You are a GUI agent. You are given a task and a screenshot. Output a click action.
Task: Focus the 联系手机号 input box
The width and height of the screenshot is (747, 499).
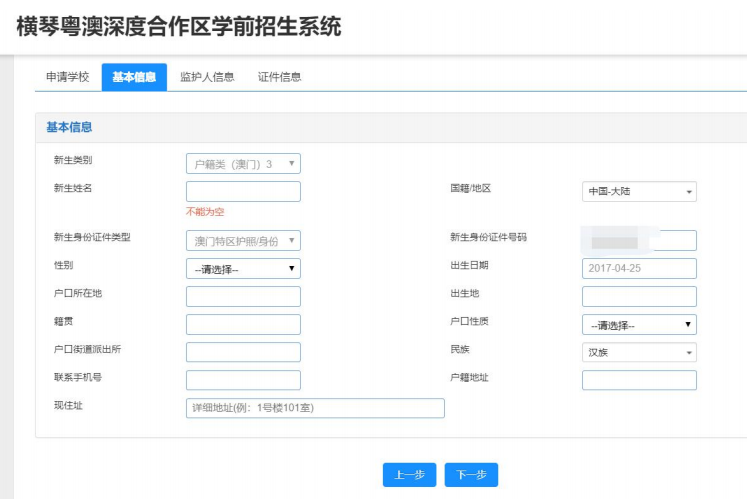tap(243, 380)
